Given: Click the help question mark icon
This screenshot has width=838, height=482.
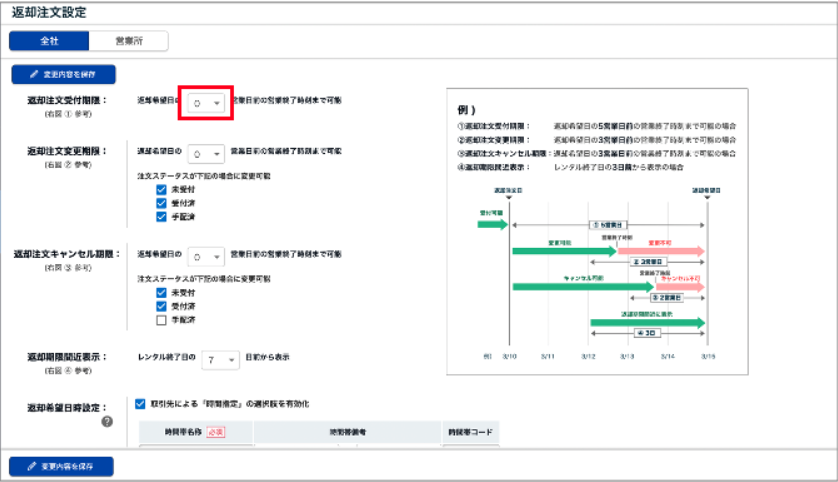Looking at the screenshot, I should pos(107,421).
